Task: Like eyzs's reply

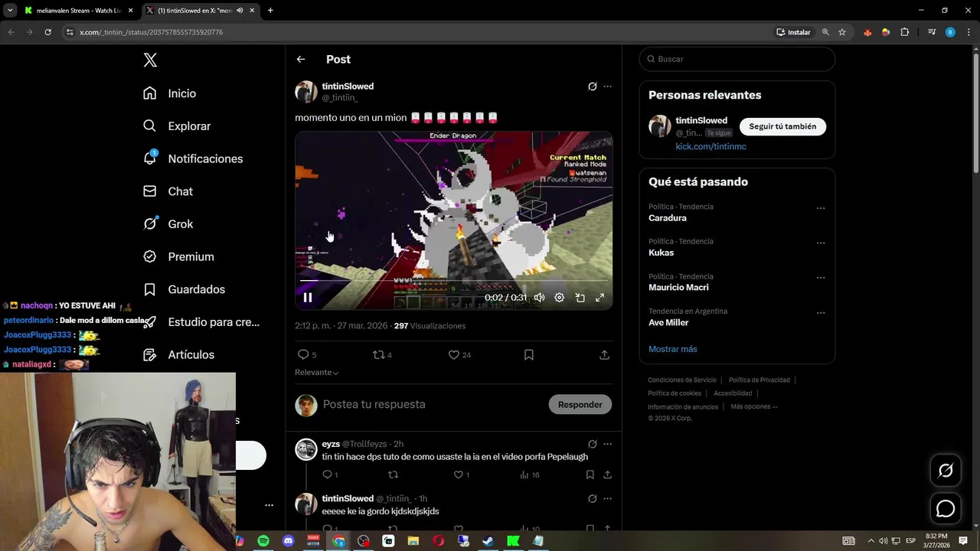Action: (461, 475)
